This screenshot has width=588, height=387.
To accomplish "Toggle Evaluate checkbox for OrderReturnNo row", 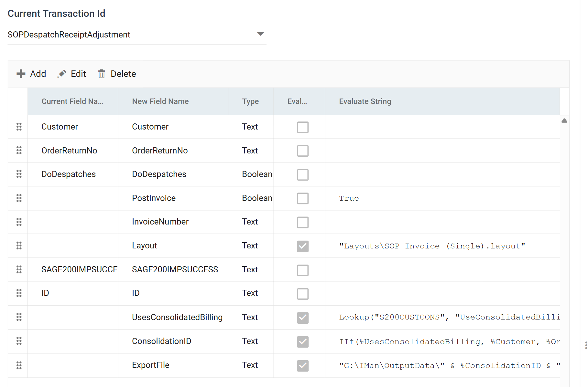I will 303,151.
